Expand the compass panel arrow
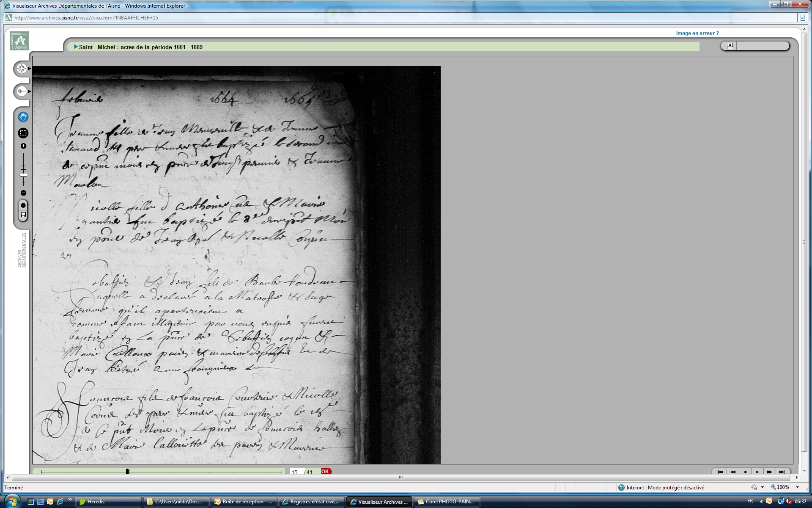The height and width of the screenshot is (508, 812). tap(30, 69)
